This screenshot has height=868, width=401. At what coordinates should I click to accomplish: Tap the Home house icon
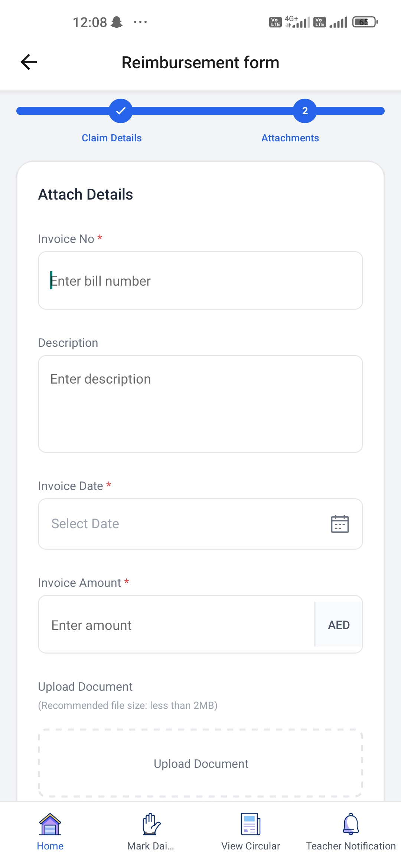[50, 824]
